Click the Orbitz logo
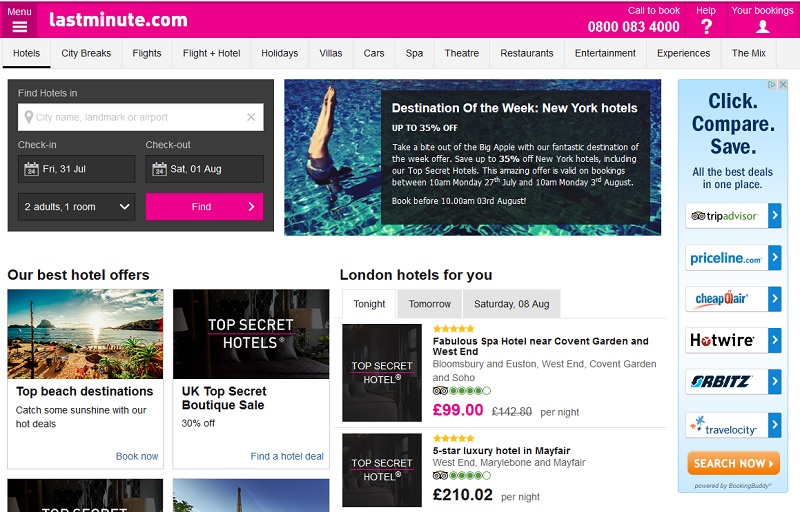Screen dimensions: 800x512 click(720, 381)
